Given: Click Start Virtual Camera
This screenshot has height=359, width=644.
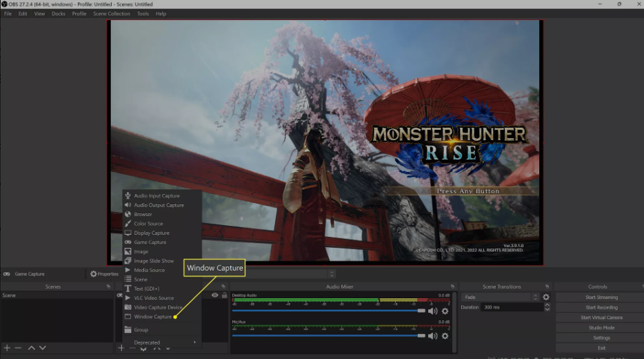Looking at the screenshot, I should [x=601, y=318].
